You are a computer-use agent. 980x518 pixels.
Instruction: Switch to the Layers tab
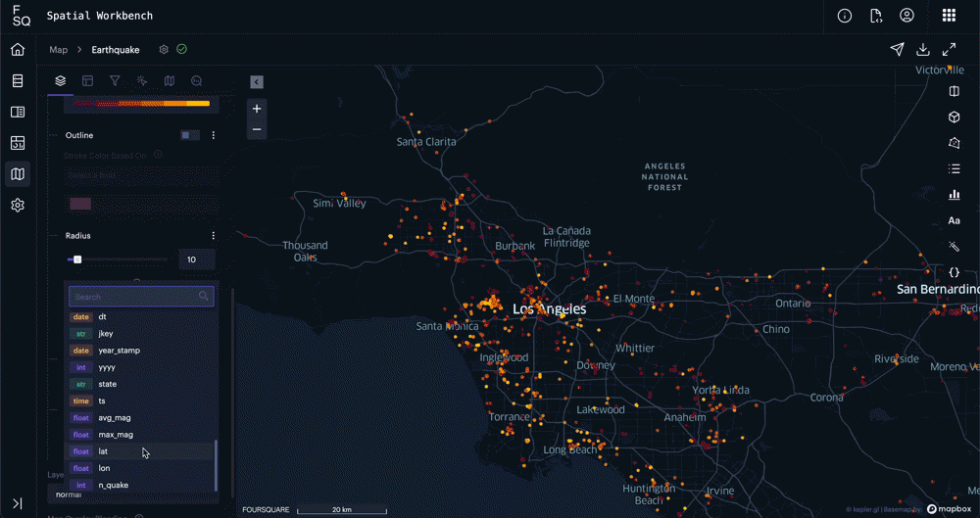[60, 80]
